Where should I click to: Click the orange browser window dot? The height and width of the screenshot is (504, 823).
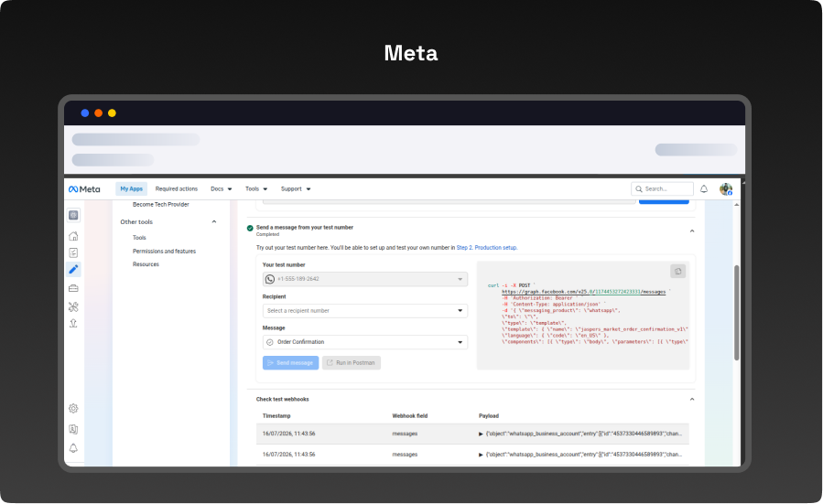(98, 113)
